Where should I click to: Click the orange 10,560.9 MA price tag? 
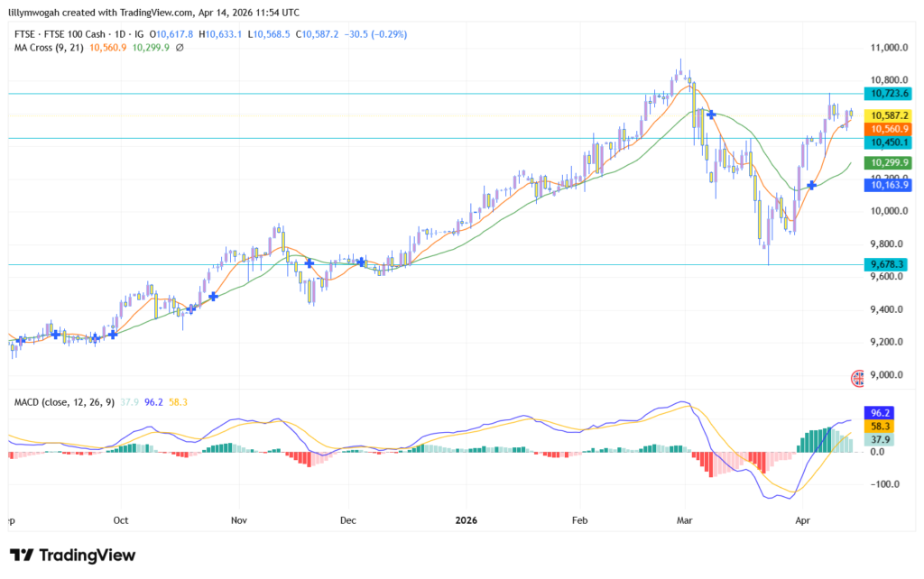tap(887, 129)
